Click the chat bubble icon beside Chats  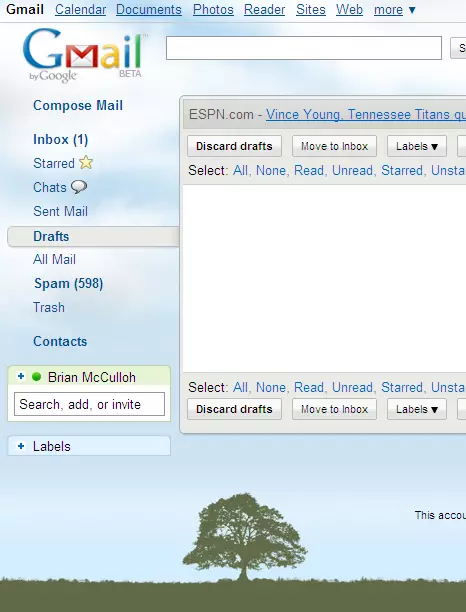pos(79,187)
